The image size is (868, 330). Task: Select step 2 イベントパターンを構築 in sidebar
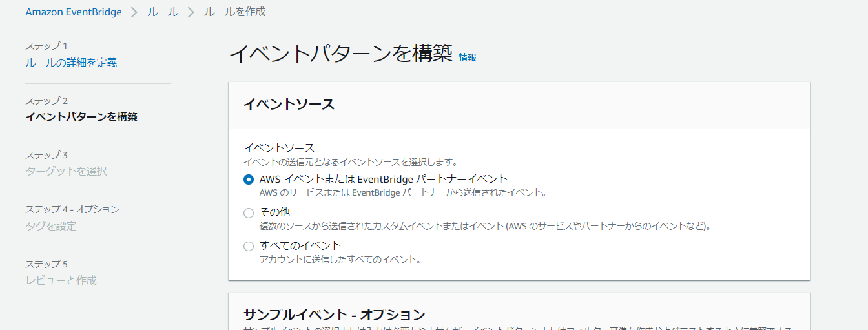click(x=81, y=117)
